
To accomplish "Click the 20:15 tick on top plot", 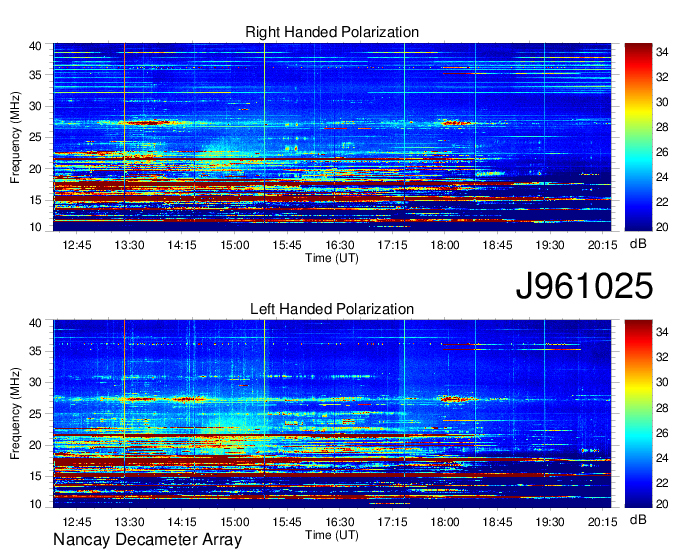I will pos(602,245).
